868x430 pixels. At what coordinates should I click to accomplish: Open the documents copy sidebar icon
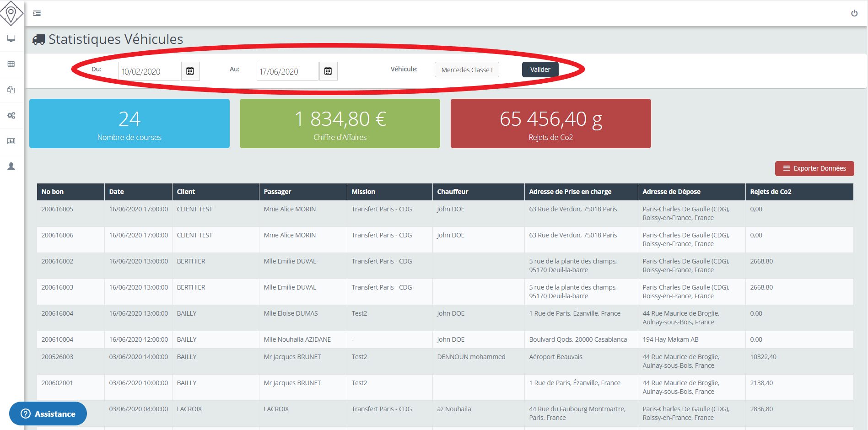pos(11,90)
